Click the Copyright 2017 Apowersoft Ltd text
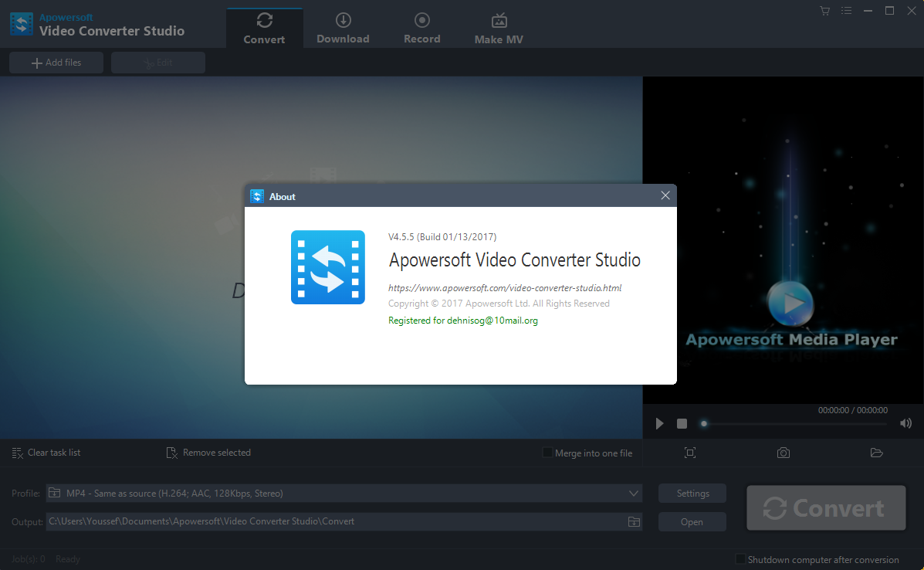The height and width of the screenshot is (570, 924). pos(499,304)
